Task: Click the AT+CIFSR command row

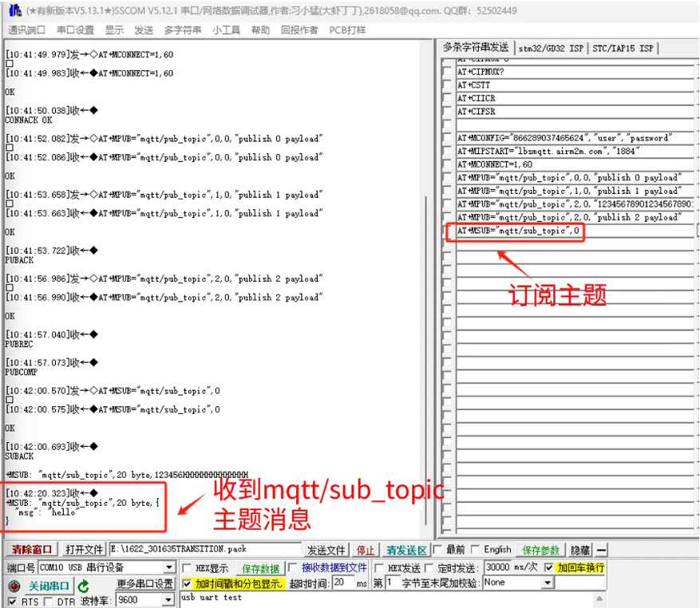Action: coord(575,112)
